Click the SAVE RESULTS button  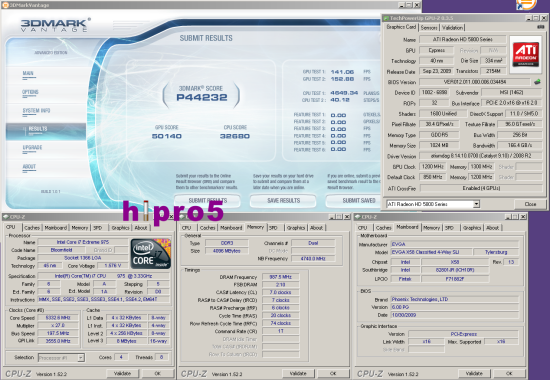[283, 201]
